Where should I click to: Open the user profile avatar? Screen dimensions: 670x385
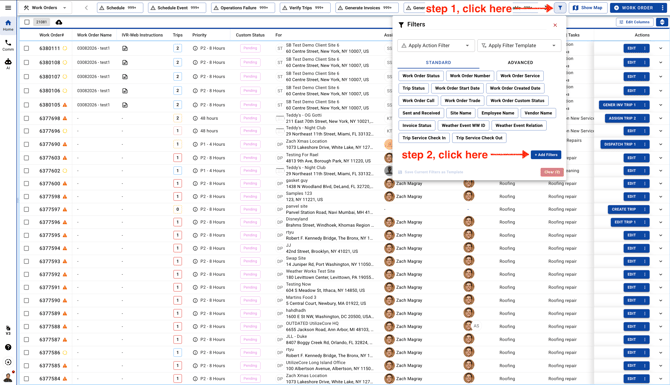pyautogui.click(x=8, y=377)
